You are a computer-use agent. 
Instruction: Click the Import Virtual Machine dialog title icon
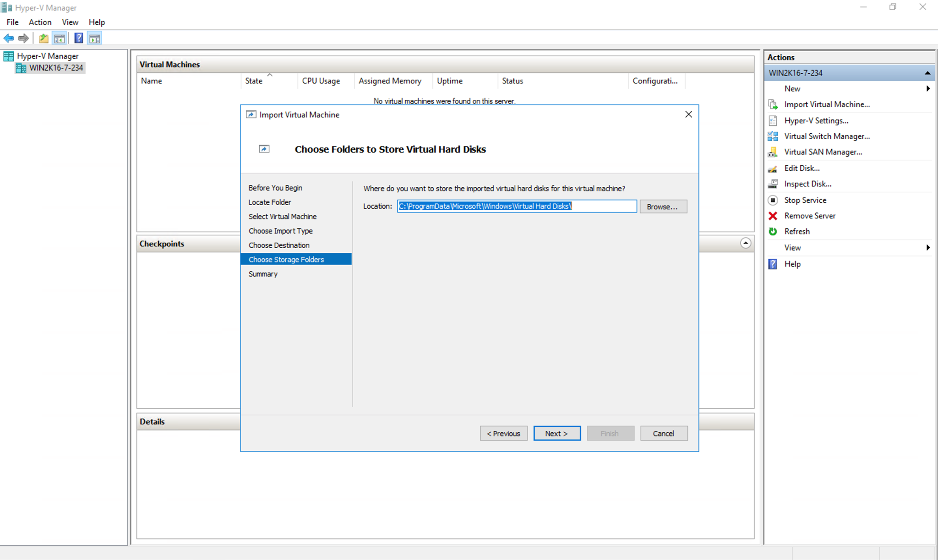[251, 114]
